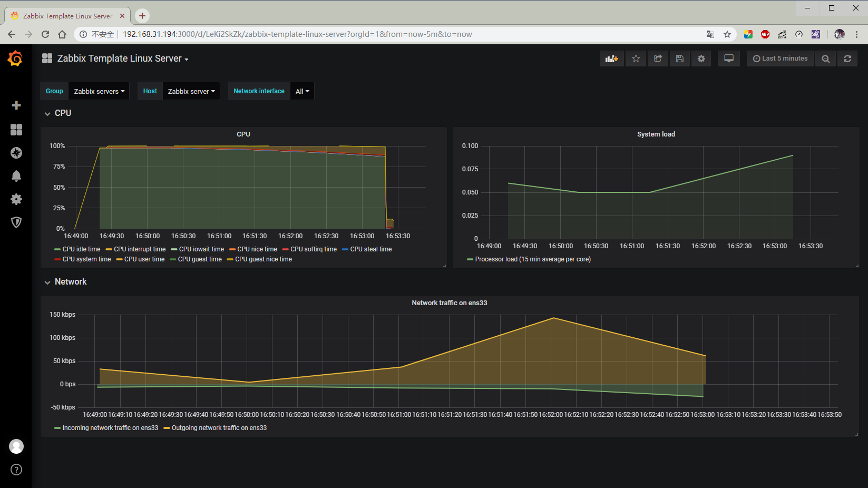The height and width of the screenshot is (488, 868).
Task: Zoom out time range magnifier
Action: [x=826, y=58]
